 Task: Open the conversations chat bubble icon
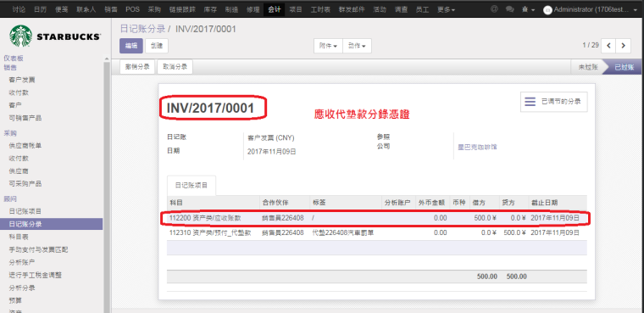(510, 9)
